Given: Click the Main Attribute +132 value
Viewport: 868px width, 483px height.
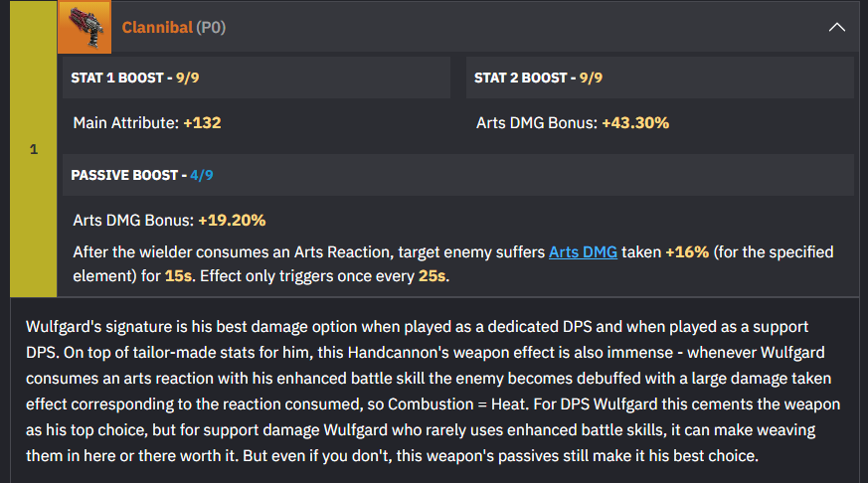Looking at the screenshot, I should 202,123.
